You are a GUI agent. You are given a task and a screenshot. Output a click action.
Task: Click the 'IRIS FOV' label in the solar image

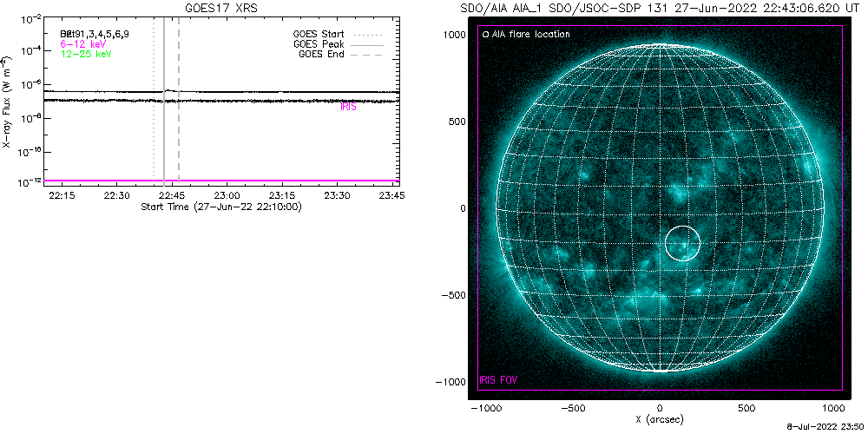point(499,380)
